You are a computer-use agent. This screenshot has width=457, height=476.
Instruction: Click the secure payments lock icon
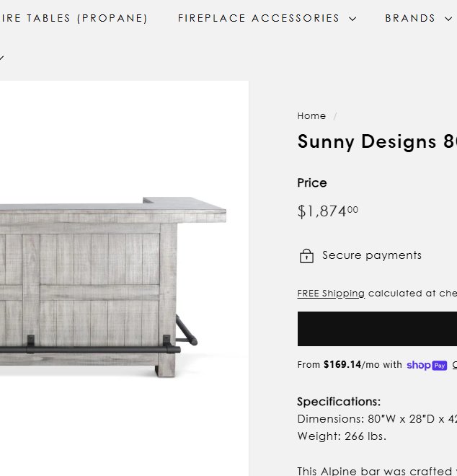(x=306, y=256)
